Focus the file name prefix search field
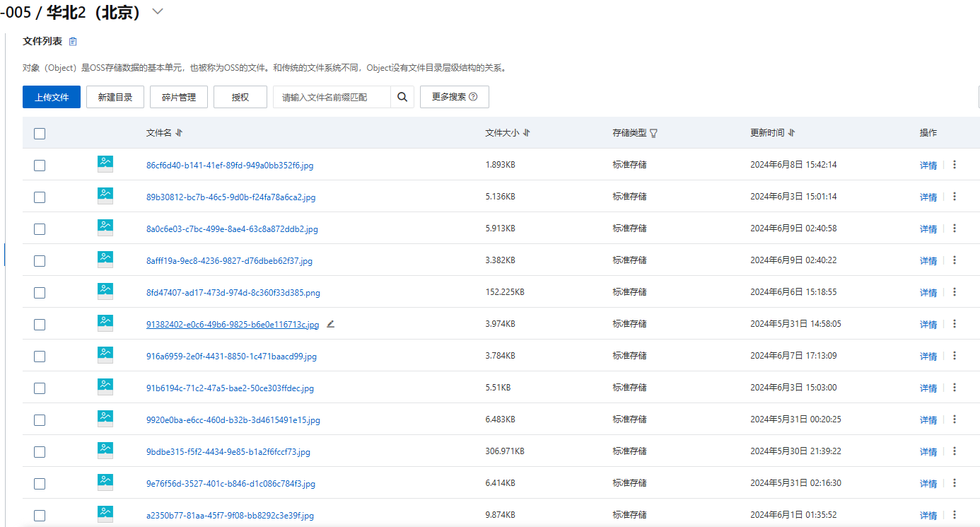 (x=332, y=97)
